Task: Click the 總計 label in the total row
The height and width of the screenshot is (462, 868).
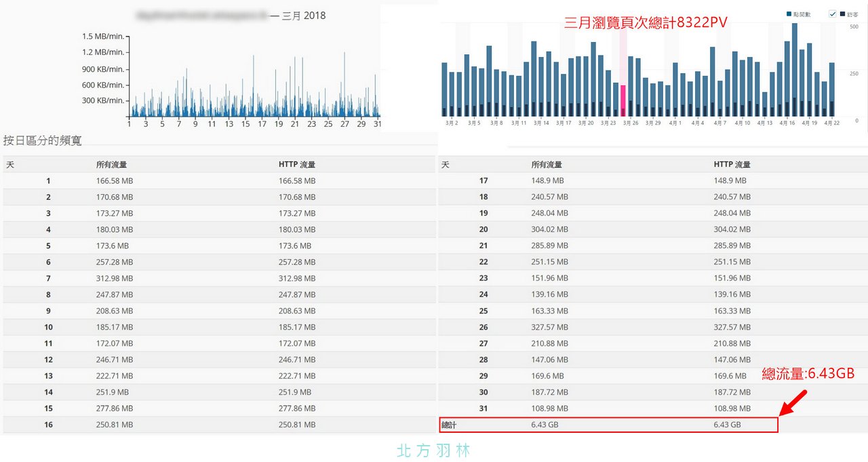Action: click(x=449, y=425)
